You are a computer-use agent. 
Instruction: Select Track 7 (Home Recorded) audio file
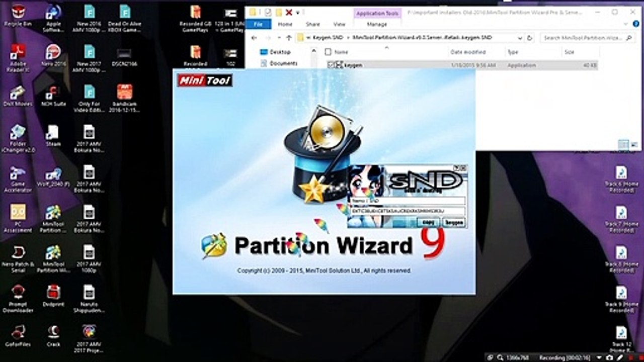click(x=621, y=219)
